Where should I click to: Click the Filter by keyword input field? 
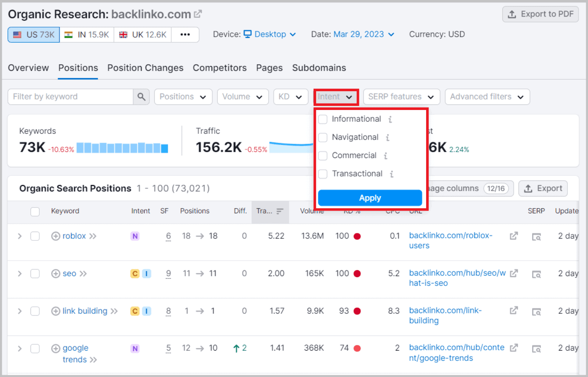[71, 97]
